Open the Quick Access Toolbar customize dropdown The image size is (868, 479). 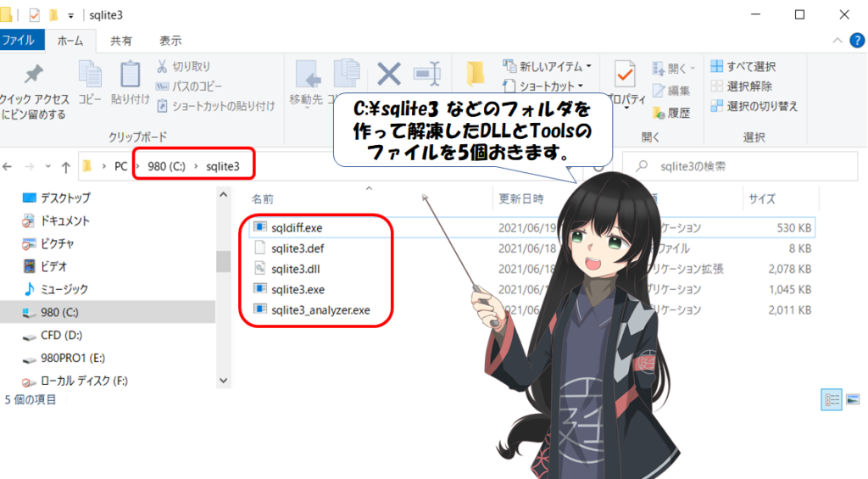71,15
